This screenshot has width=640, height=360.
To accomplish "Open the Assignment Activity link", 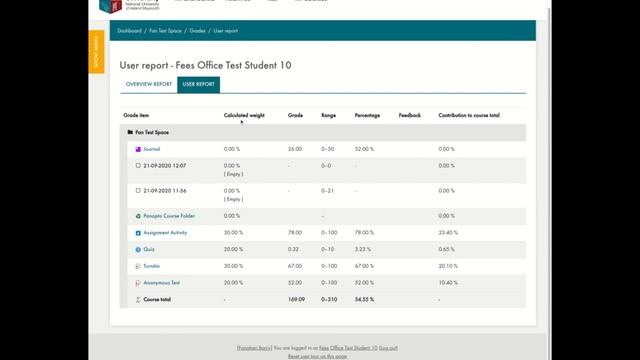I will coord(165,233).
